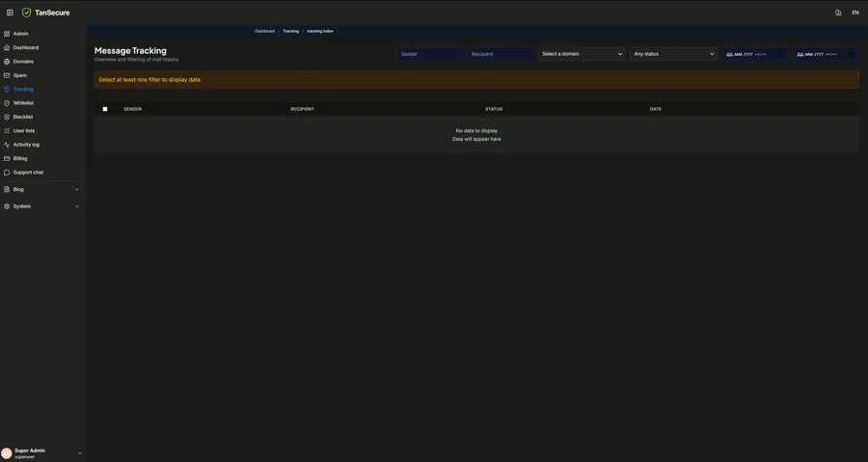
Task: Open the Spam sidebar item
Action: (x=20, y=75)
